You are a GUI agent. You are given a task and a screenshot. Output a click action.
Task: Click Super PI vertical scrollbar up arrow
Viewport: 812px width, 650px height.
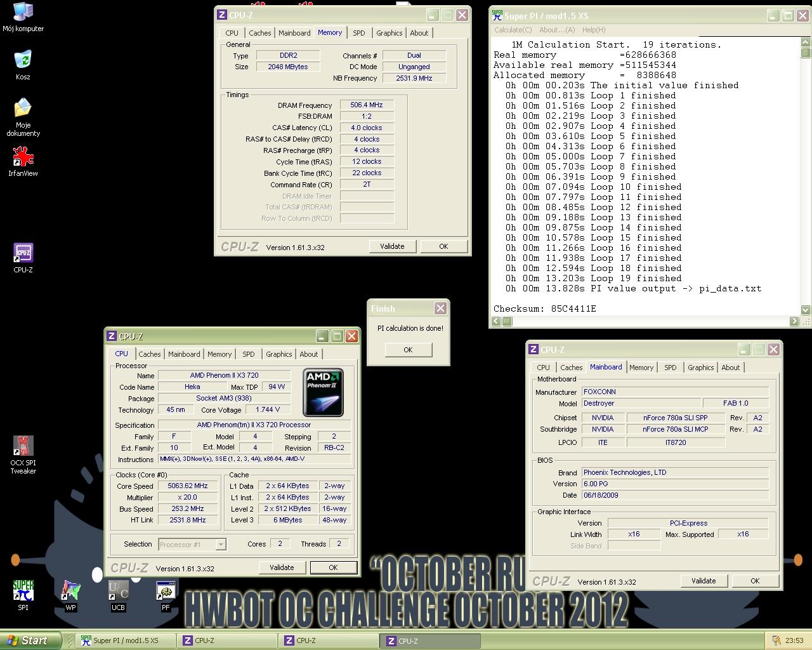[x=806, y=43]
